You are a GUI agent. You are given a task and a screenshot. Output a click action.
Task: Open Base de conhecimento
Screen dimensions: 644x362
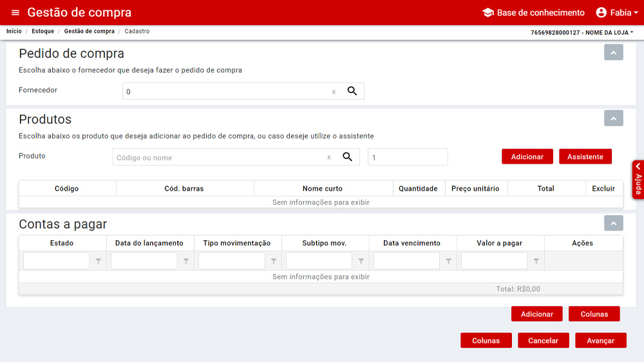pos(533,13)
